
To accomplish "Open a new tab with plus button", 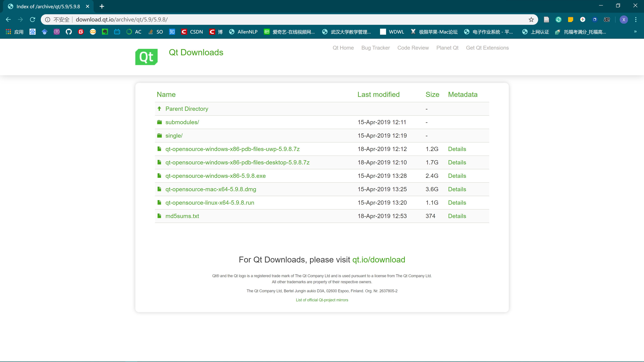I will pyautogui.click(x=102, y=7).
